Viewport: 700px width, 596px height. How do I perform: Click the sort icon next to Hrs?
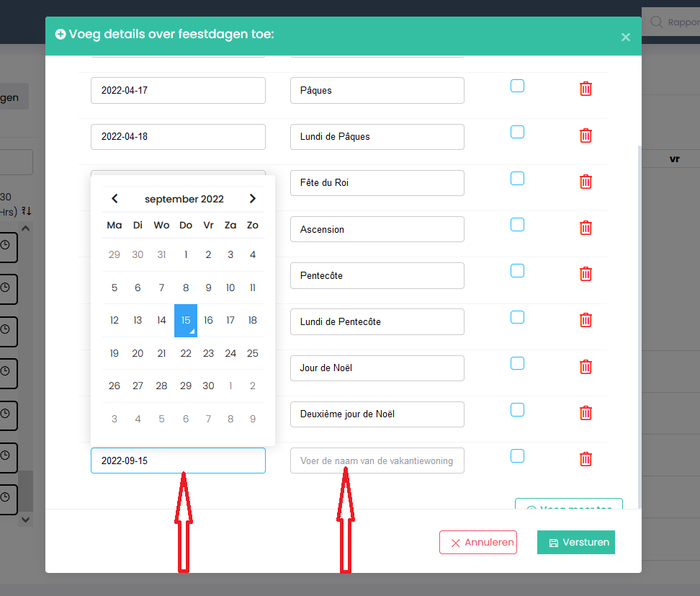[x=27, y=211]
